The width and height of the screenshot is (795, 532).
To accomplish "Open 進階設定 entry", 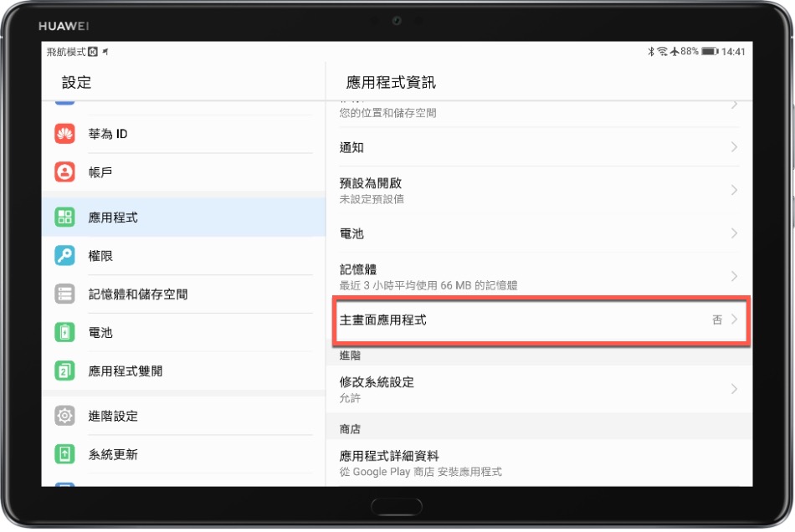I will (184, 416).
